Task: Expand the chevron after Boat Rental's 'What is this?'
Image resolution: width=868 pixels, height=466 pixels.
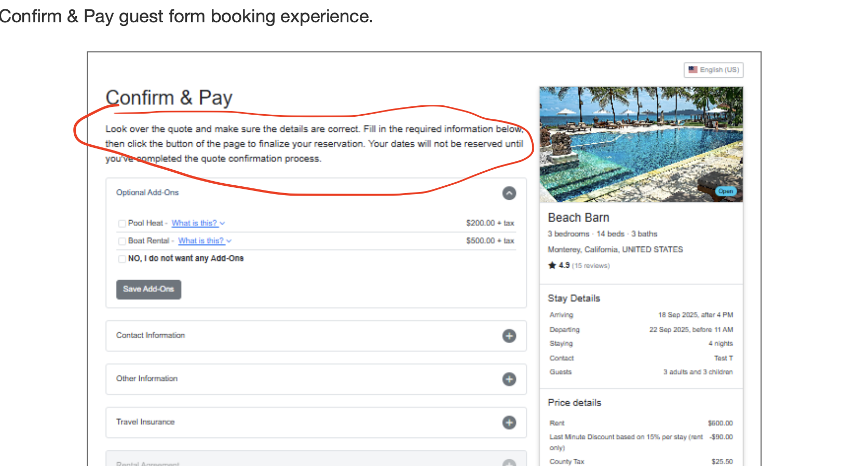Action: tap(229, 241)
